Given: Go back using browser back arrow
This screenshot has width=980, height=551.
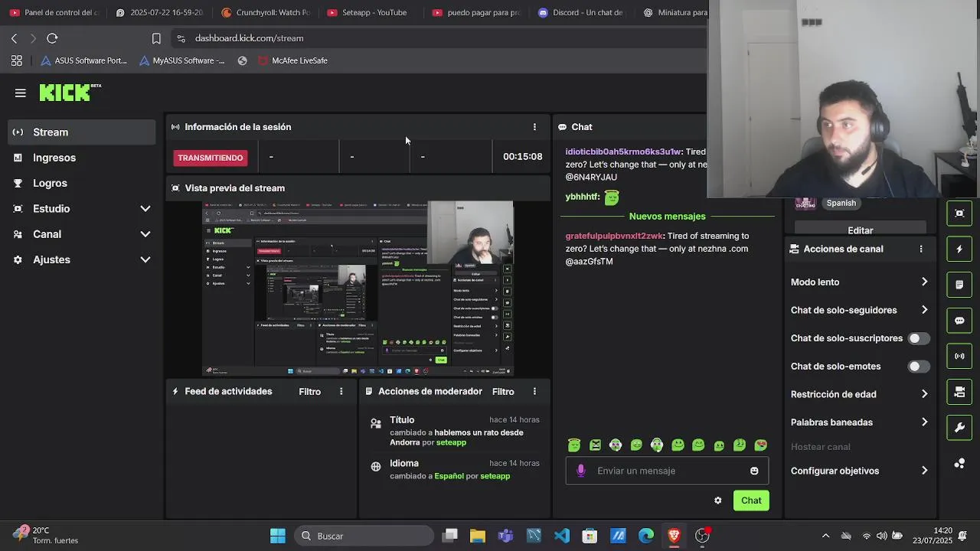Looking at the screenshot, I should [14, 38].
